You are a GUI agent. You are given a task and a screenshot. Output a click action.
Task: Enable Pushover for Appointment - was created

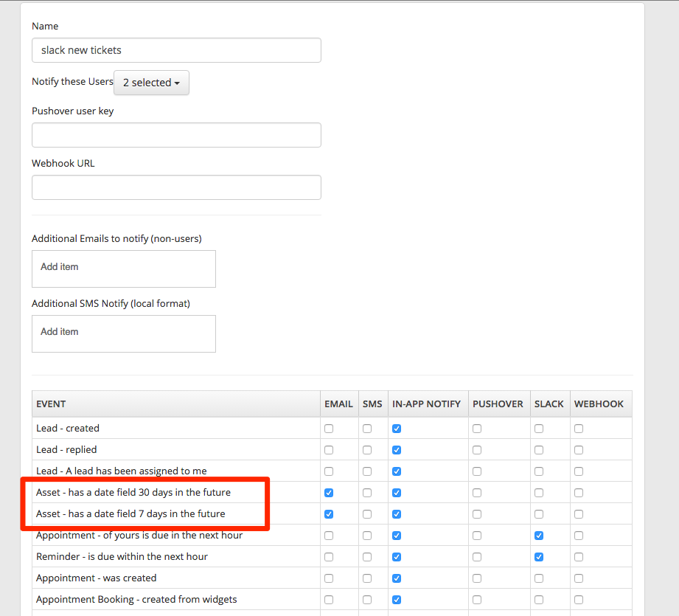[x=477, y=578]
